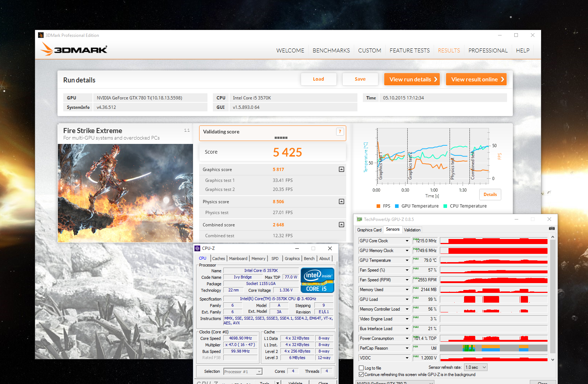The image size is (588, 384).
Task: Click the green CPU Temperature legend swatch
Action: coord(445,206)
